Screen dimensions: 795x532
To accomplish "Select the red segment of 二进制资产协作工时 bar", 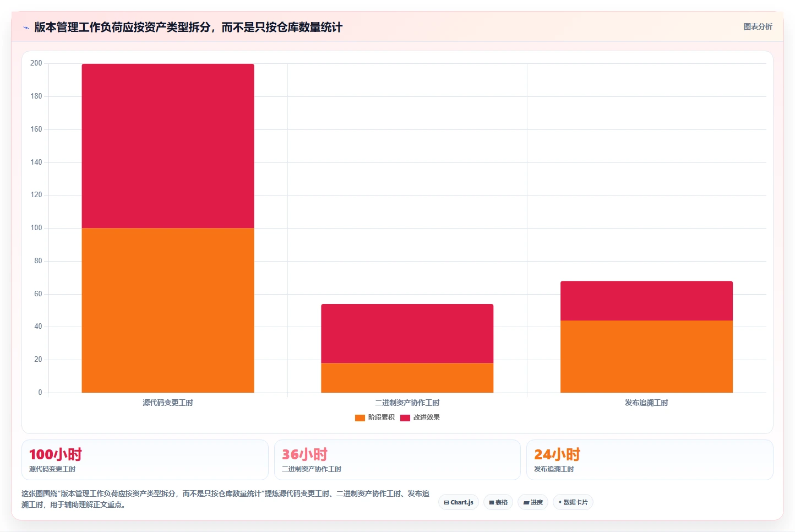I will click(407, 333).
